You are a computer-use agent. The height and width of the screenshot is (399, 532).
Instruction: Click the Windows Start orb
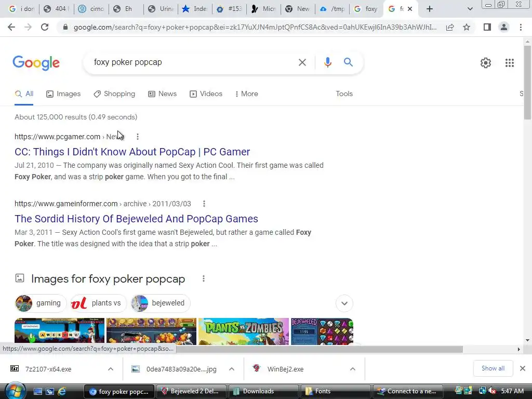pos(15,391)
